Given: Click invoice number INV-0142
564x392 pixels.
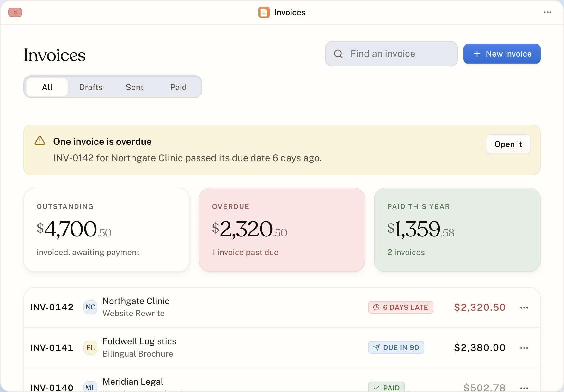Looking at the screenshot, I should (52, 307).
